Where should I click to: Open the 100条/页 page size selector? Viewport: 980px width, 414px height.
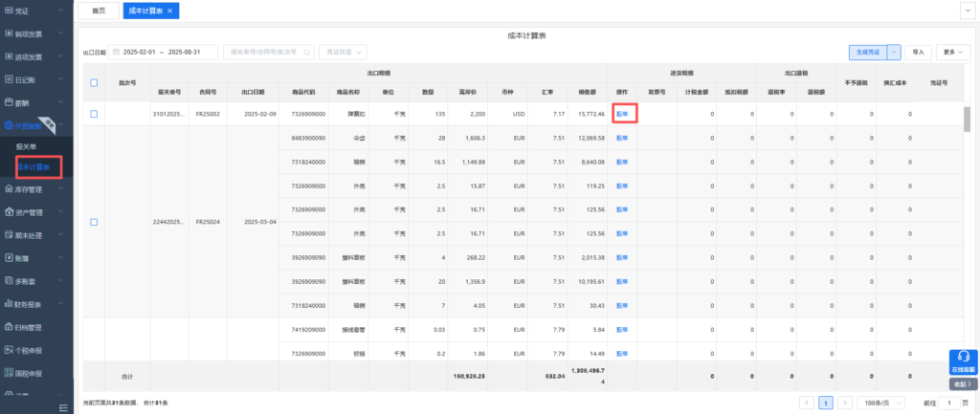click(x=882, y=403)
